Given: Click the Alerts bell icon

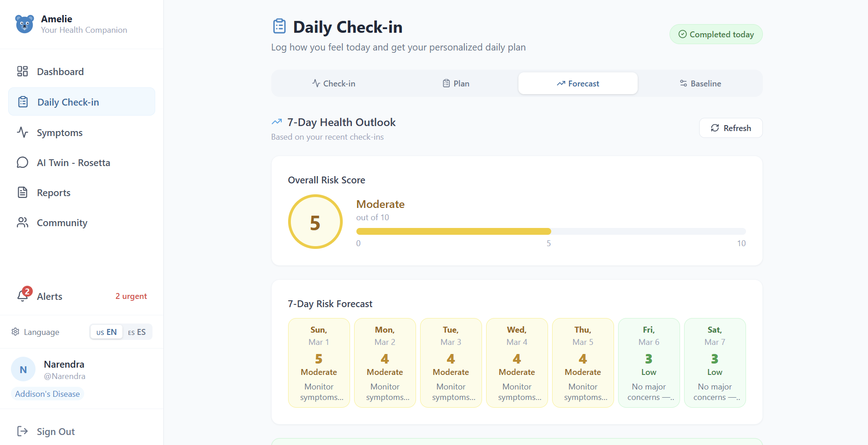Looking at the screenshot, I should [23, 296].
